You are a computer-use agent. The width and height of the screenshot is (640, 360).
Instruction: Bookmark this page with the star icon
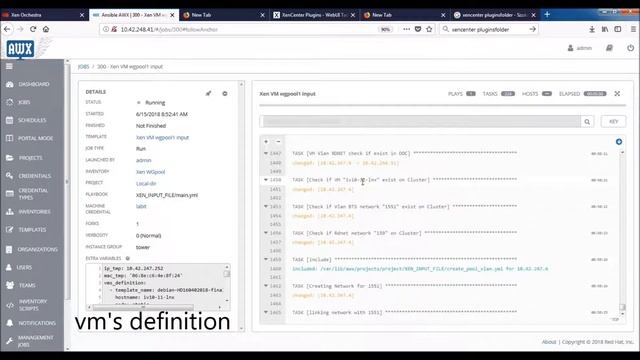pyautogui.click(x=429, y=29)
